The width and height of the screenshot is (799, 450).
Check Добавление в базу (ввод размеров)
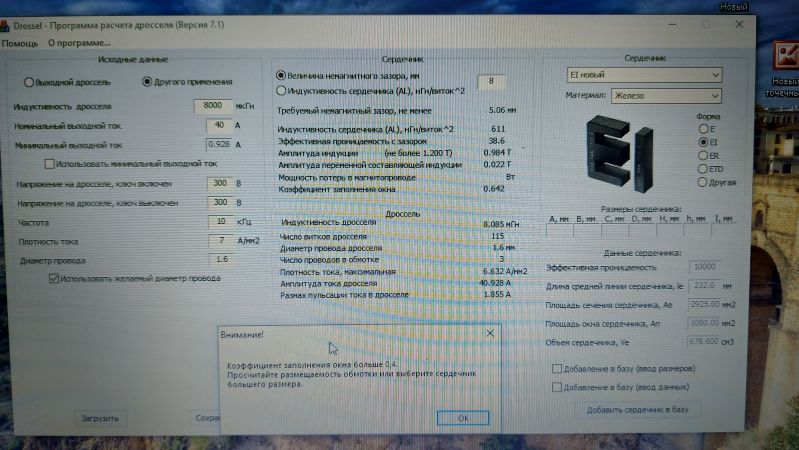(557, 368)
